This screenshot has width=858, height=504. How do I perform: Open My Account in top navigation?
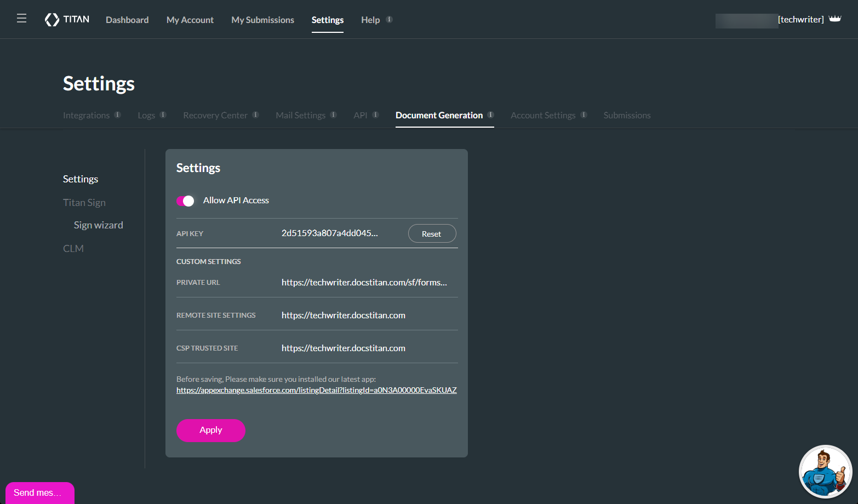(x=190, y=20)
